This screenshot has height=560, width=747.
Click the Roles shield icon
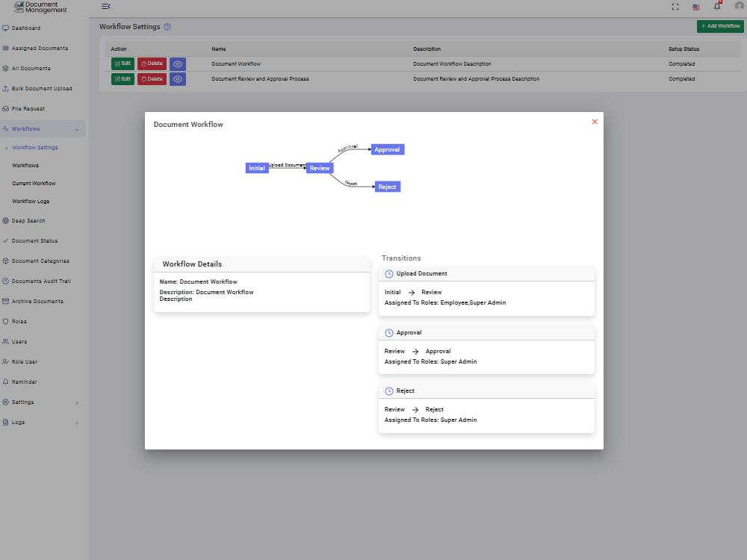coord(6,321)
